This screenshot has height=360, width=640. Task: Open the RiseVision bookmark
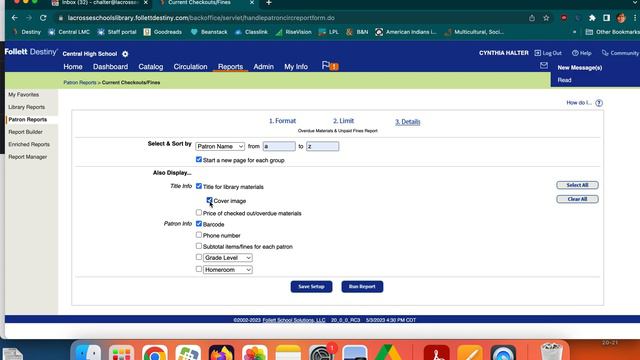(293, 32)
